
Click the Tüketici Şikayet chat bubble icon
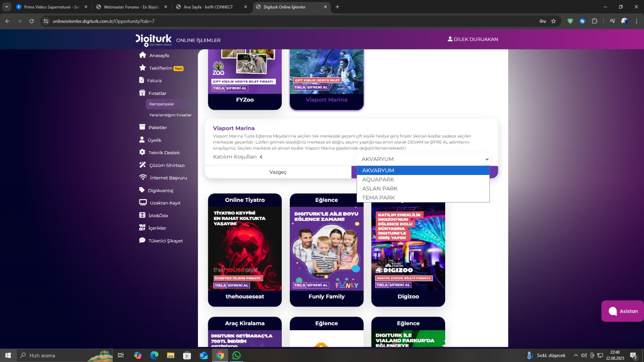pos(142,240)
